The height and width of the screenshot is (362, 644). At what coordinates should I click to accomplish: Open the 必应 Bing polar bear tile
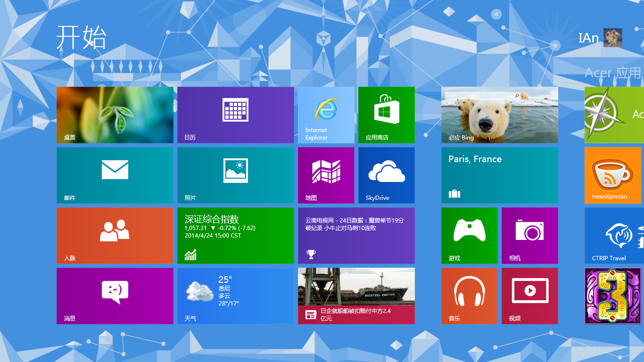pos(500,115)
